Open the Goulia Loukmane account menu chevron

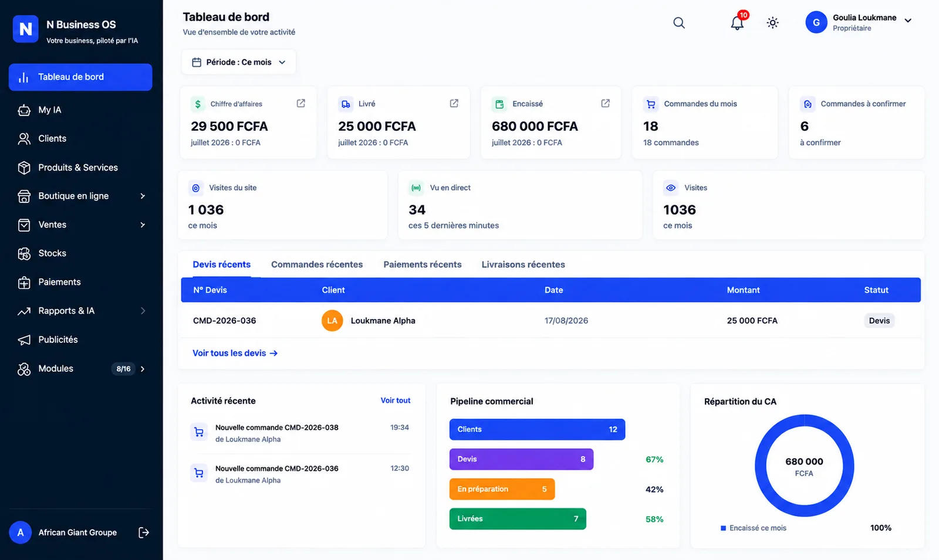point(908,21)
